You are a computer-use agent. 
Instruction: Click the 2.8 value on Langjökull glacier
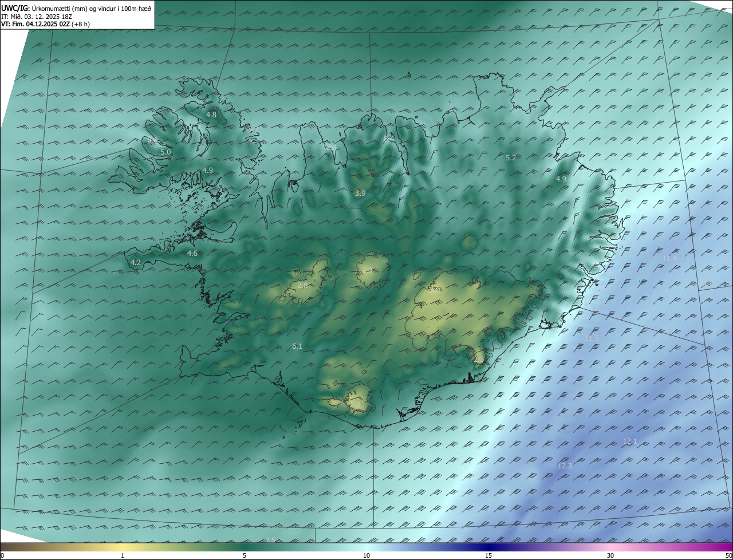pyautogui.click(x=303, y=286)
